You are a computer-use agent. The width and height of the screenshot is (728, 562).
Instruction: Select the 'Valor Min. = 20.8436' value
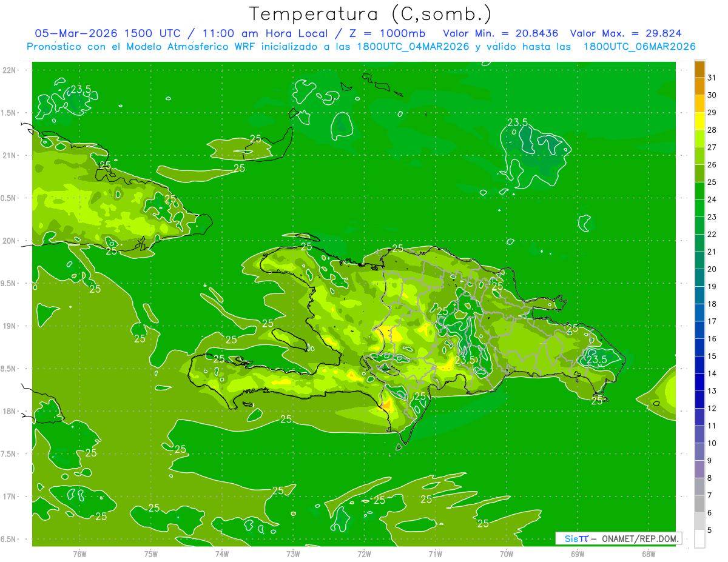coord(500,33)
